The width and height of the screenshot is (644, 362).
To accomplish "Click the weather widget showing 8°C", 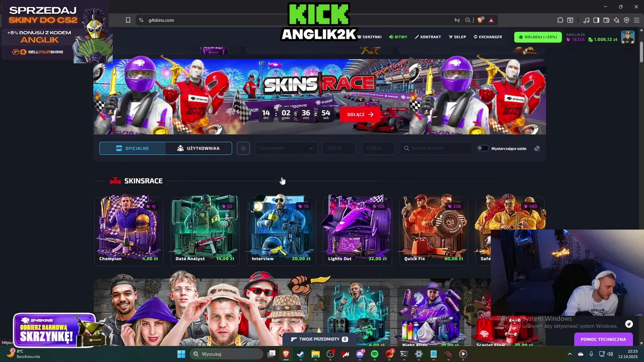I will [x=23, y=354].
